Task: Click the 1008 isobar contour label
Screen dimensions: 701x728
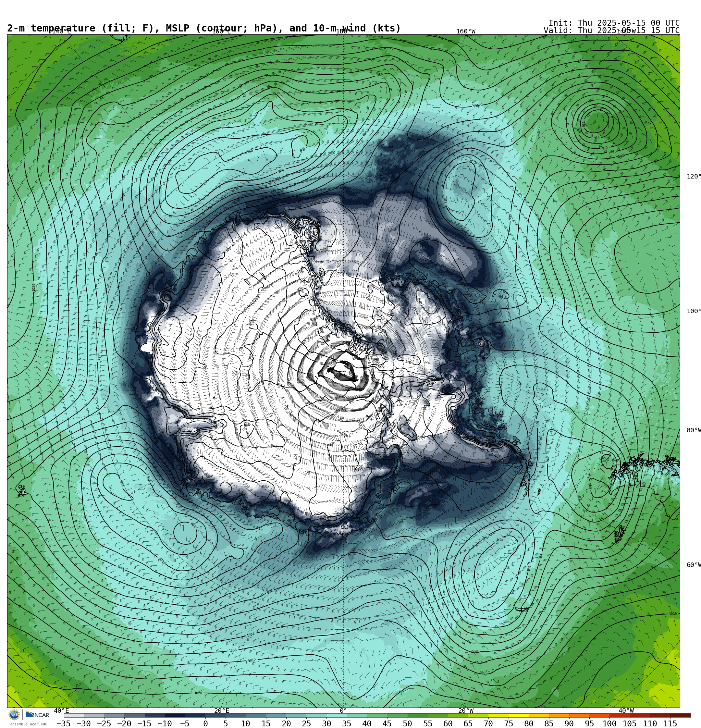Action: [x=233, y=650]
